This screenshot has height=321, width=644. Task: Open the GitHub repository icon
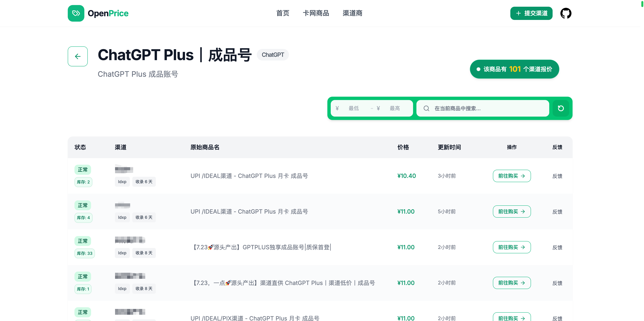pyautogui.click(x=566, y=13)
